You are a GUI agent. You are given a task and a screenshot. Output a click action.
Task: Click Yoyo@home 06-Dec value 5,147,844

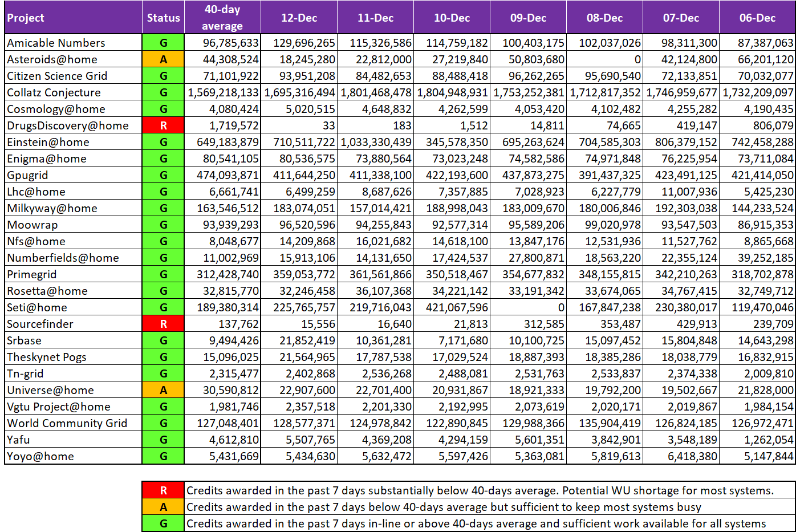pyautogui.click(x=757, y=456)
